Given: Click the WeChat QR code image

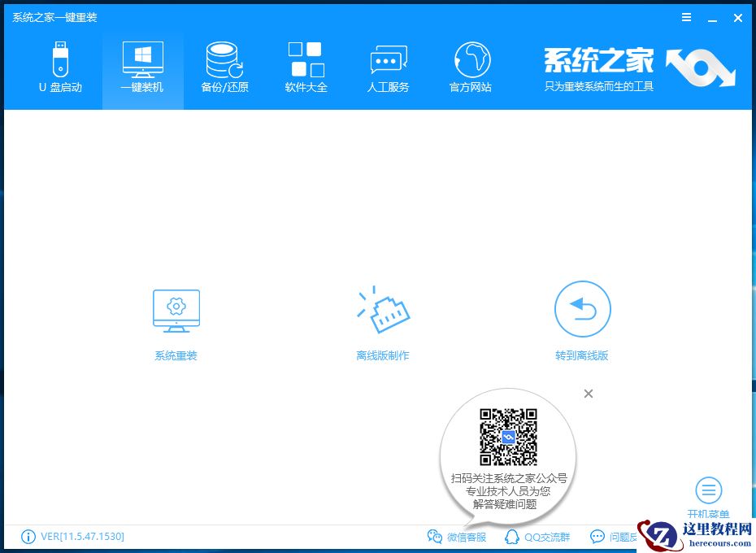Looking at the screenshot, I should tap(508, 435).
